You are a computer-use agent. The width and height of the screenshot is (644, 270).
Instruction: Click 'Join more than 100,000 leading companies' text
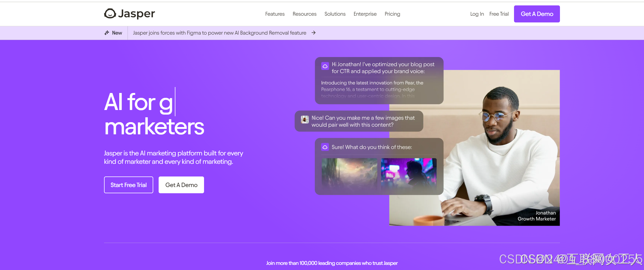click(x=332, y=263)
